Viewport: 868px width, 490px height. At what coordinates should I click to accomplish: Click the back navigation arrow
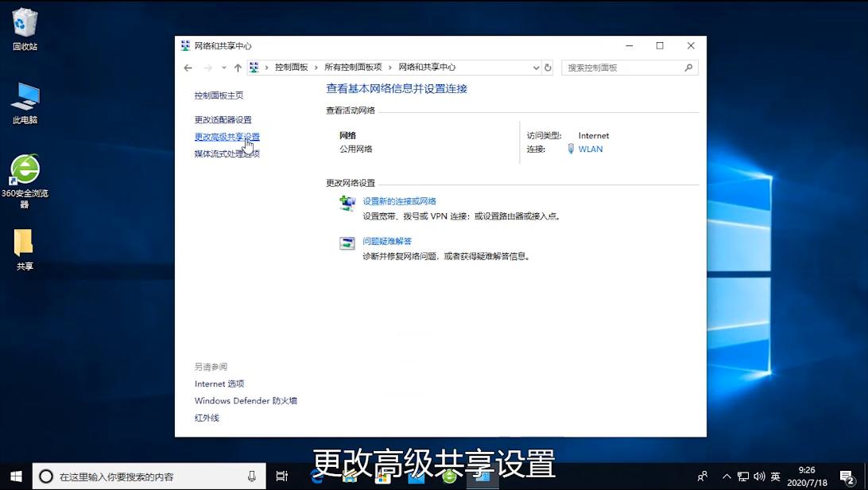(x=188, y=68)
